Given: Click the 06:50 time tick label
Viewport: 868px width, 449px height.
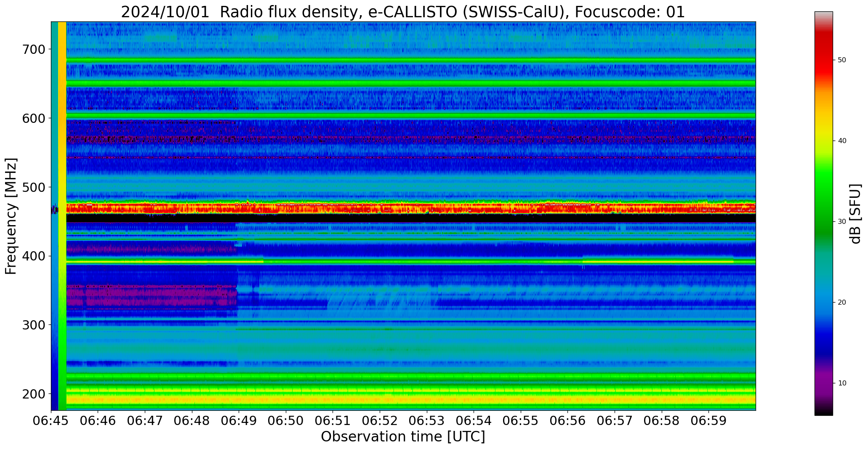Looking at the screenshot, I should coord(286,421).
